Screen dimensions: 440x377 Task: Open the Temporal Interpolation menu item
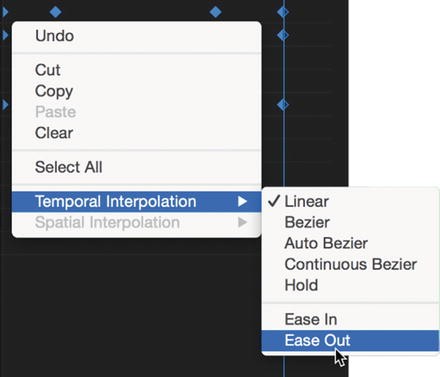(136, 201)
